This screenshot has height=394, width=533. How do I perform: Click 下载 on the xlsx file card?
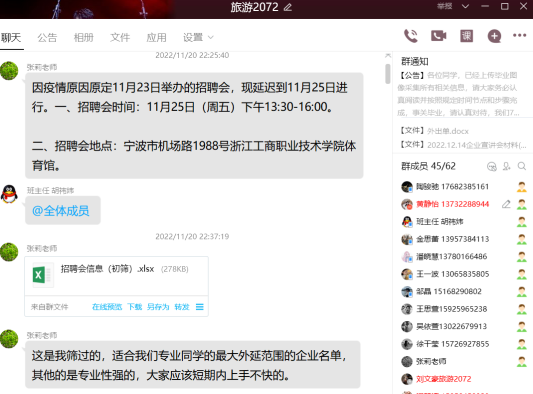click(x=135, y=307)
